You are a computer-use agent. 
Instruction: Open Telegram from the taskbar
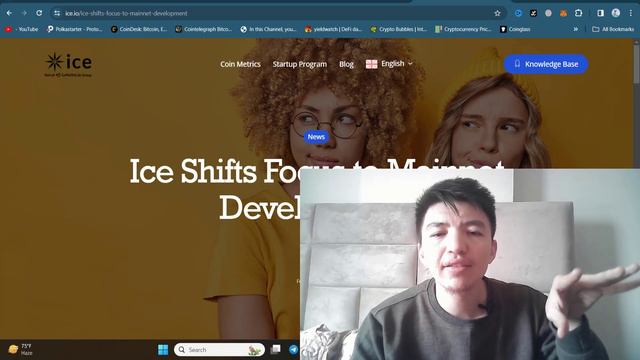pyautogui.click(x=293, y=349)
